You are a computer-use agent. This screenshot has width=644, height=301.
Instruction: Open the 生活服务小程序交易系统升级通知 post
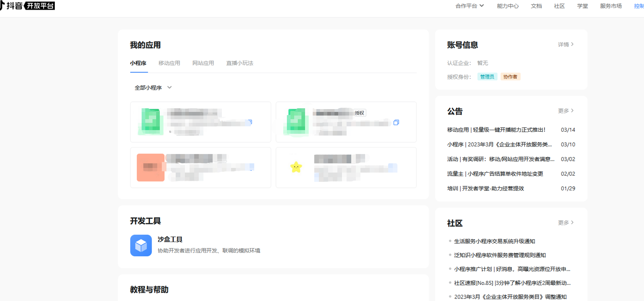pyautogui.click(x=494, y=241)
